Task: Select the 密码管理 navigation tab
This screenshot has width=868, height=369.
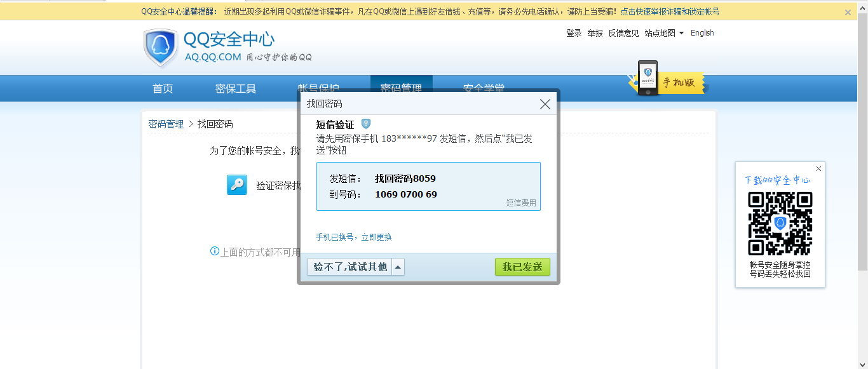Action: click(401, 88)
